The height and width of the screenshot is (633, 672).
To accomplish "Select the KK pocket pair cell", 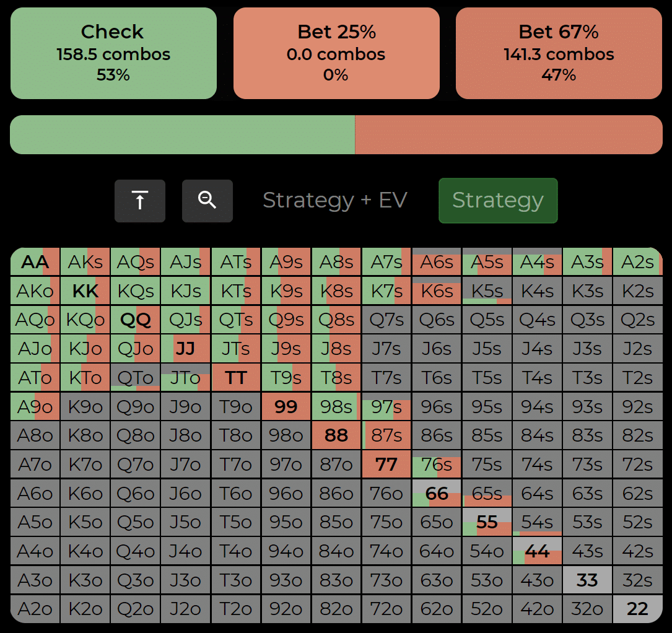I will point(85,291).
